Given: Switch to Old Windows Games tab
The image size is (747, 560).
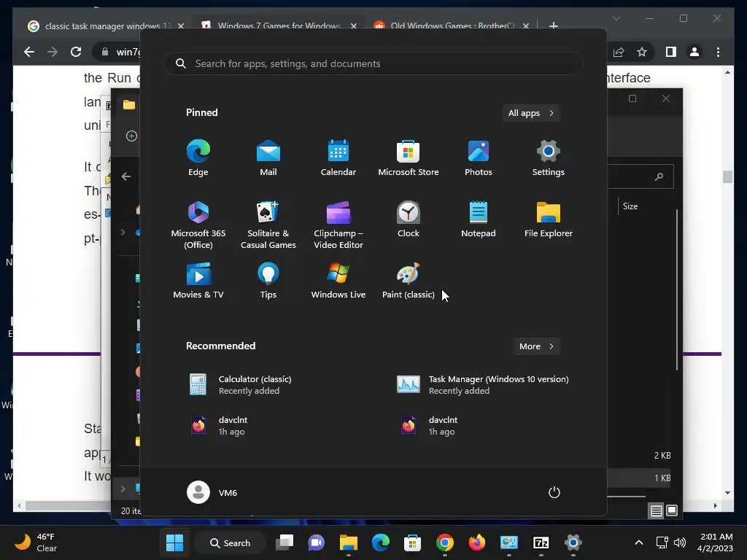Looking at the screenshot, I should click(x=452, y=26).
